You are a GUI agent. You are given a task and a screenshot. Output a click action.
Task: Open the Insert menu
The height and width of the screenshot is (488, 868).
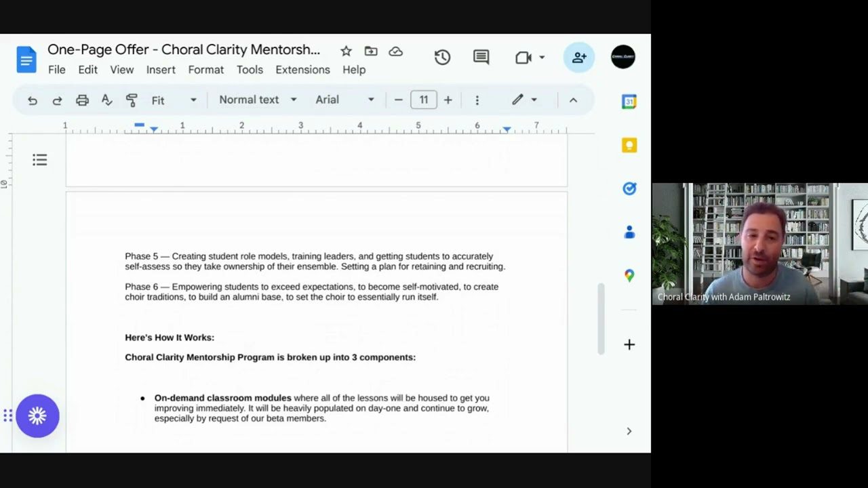point(161,70)
